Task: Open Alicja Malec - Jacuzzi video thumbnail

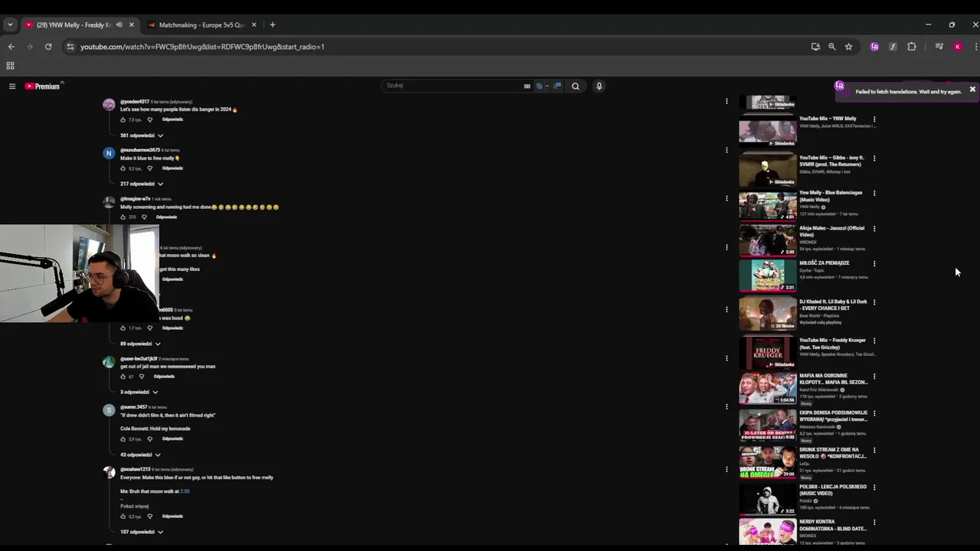Action: (767, 240)
